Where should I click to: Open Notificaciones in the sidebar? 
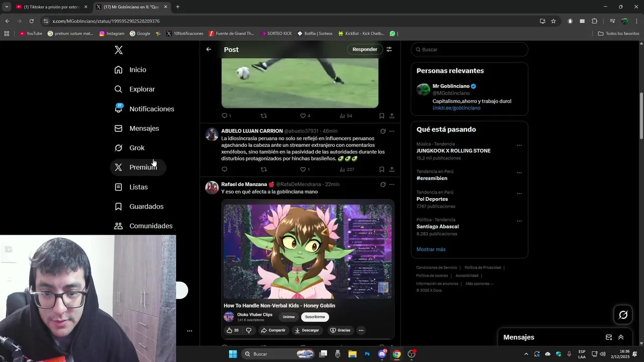144,109
